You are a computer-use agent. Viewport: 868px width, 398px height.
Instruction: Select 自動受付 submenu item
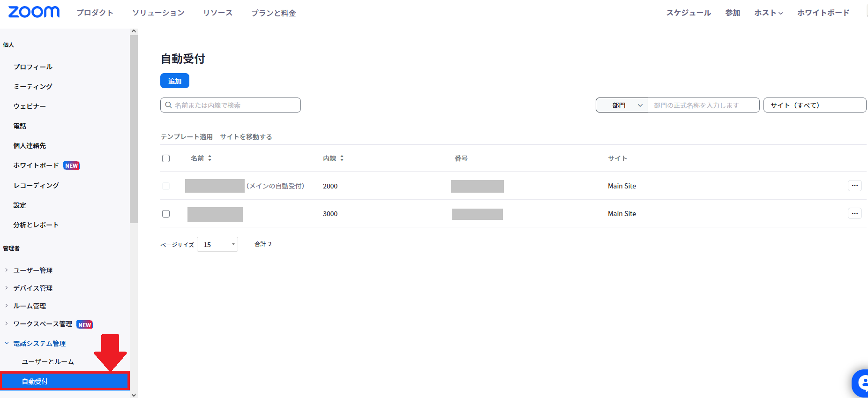click(65, 381)
